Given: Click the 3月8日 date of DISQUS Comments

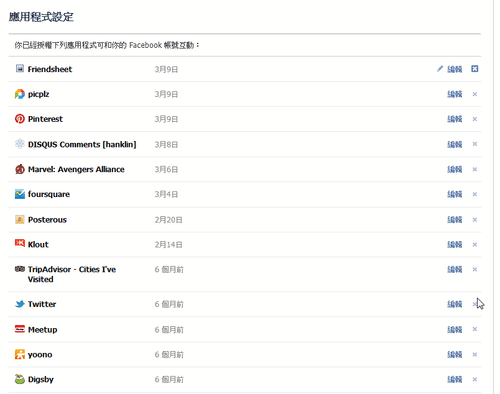Looking at the screenshot, I should pyautogui.click(x=166, y=144).
